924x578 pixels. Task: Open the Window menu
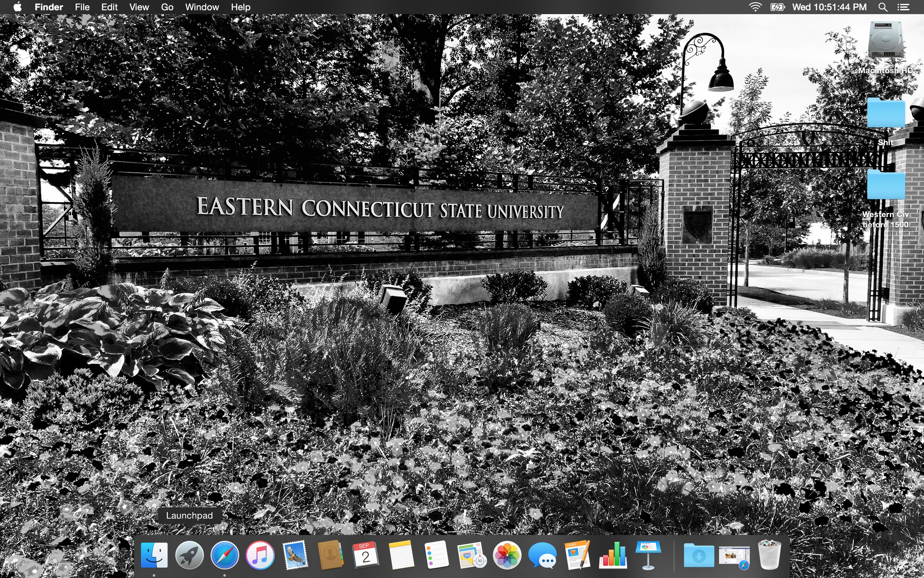pos(202,7)
